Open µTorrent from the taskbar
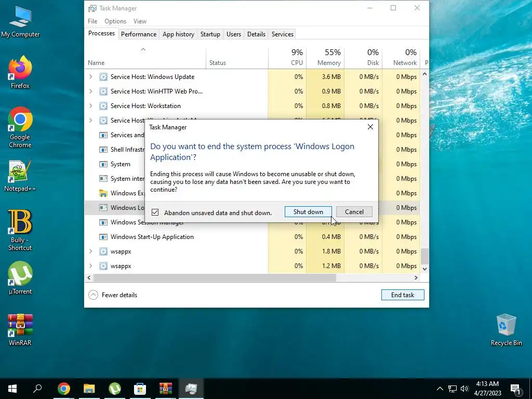 pyautogui.click(x=115, y=389)
